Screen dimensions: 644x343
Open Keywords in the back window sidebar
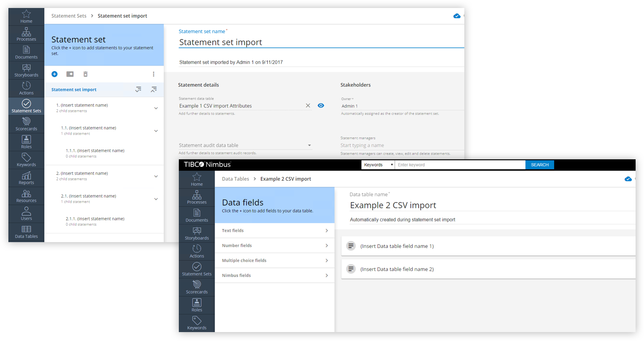coord(26,161)
